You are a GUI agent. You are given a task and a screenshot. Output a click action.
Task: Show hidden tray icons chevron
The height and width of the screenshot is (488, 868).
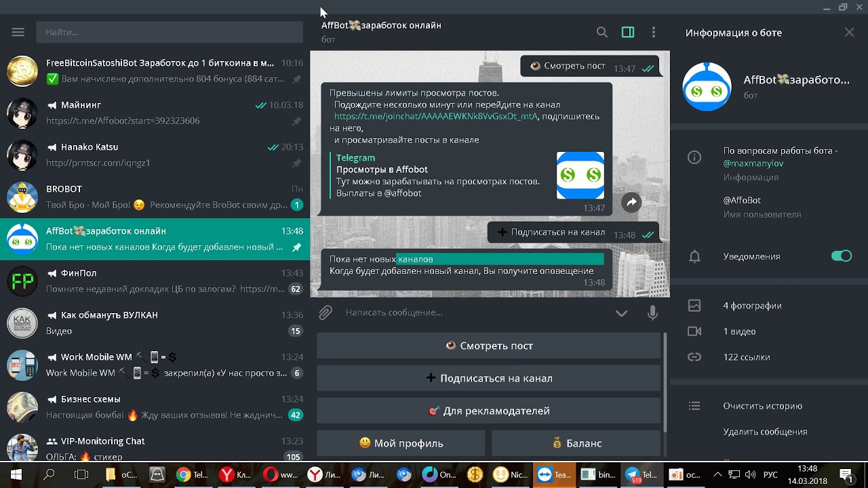(718, 474)
